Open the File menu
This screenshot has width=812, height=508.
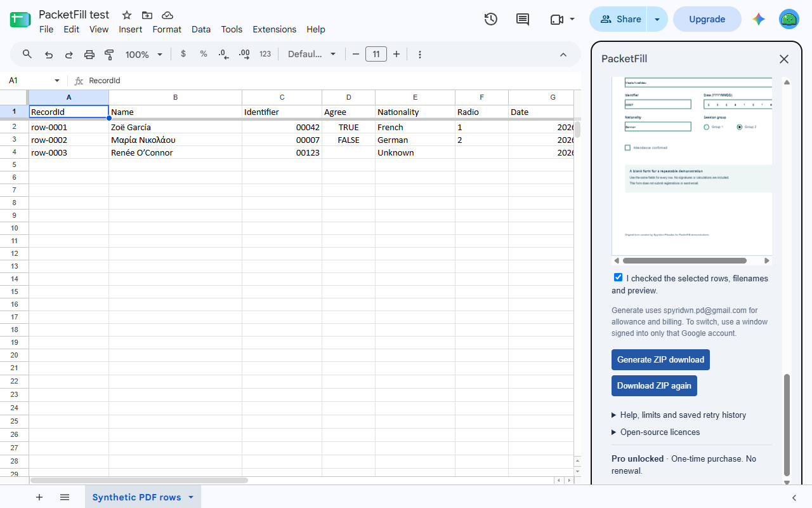(46, 29)
